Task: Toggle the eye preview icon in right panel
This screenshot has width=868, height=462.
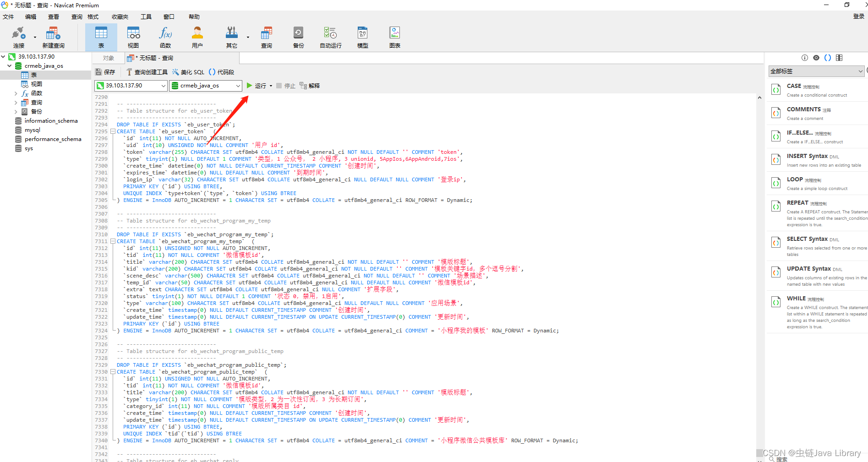Action: pos(816,58)
